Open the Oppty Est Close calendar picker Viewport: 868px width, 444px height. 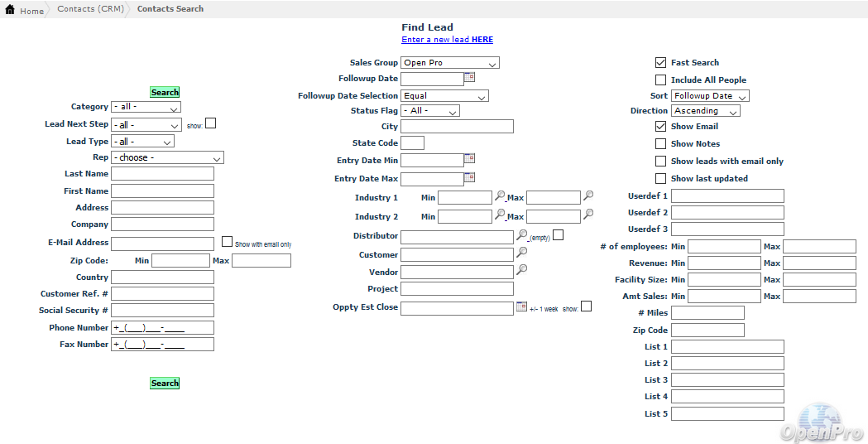click(x=521, y=306)
